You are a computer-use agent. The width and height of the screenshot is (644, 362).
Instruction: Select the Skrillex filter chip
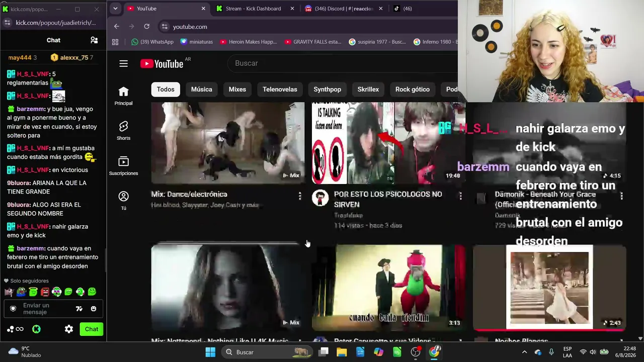click(368, 89)
